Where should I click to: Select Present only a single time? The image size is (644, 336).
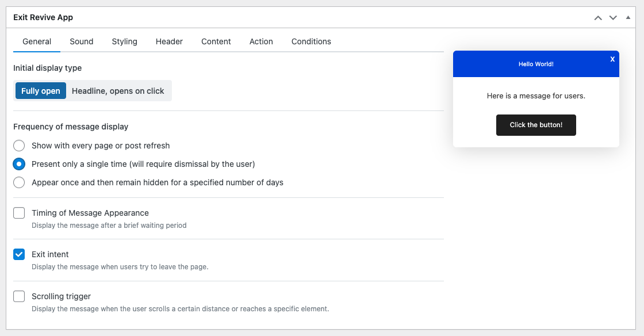click(19, 164)
